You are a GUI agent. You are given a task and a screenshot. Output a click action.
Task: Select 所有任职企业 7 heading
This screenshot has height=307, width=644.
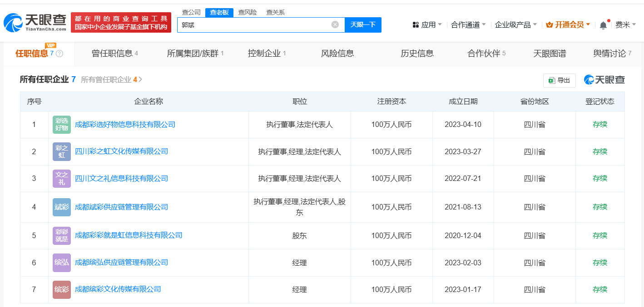click(48, 79)
